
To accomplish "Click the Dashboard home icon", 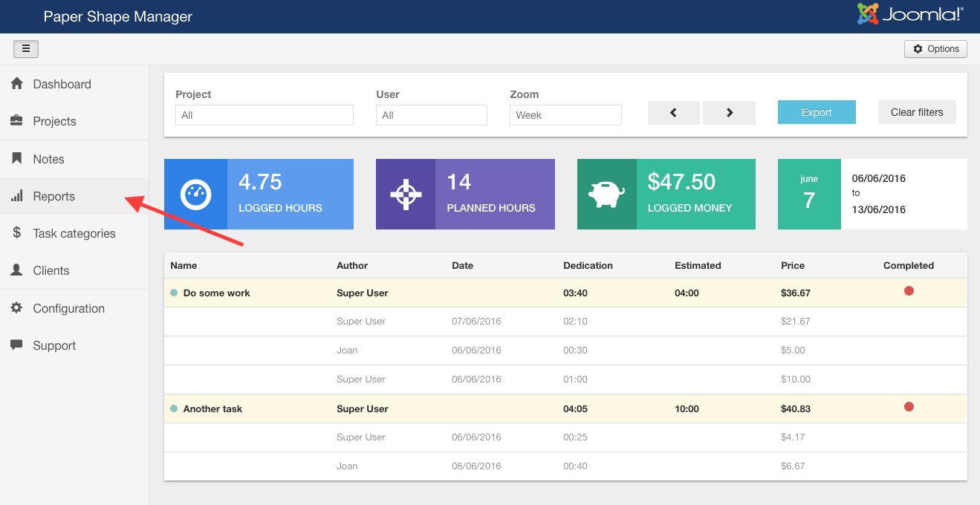I will (17, 84).
